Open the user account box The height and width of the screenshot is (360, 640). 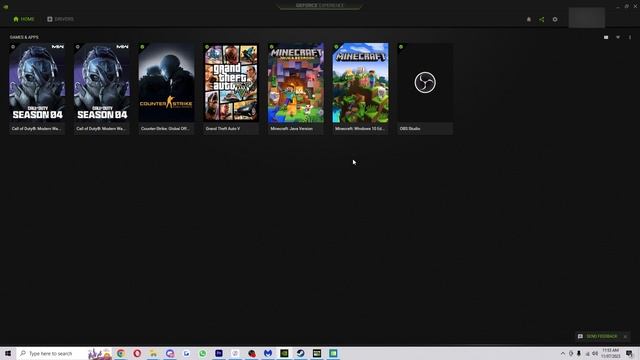point(587,18)
